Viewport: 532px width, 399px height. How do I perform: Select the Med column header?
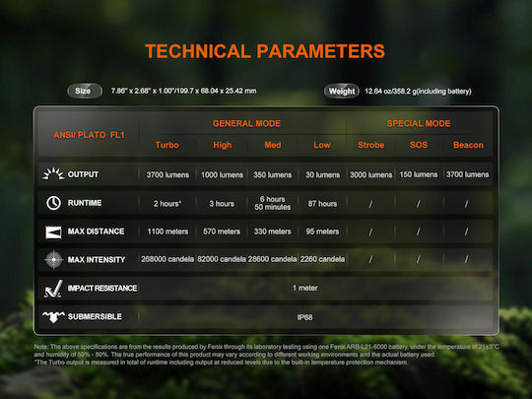(273, 145)
